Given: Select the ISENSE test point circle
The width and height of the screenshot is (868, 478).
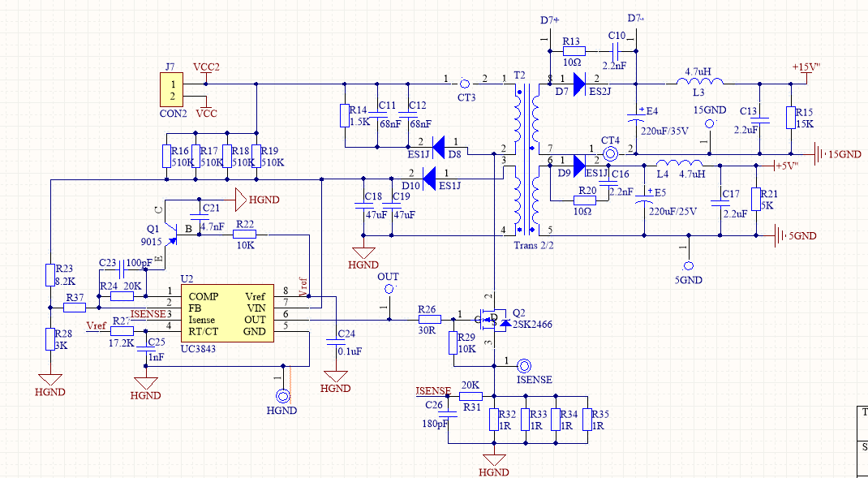Looking at the screenshot, I should coord(525,367).
